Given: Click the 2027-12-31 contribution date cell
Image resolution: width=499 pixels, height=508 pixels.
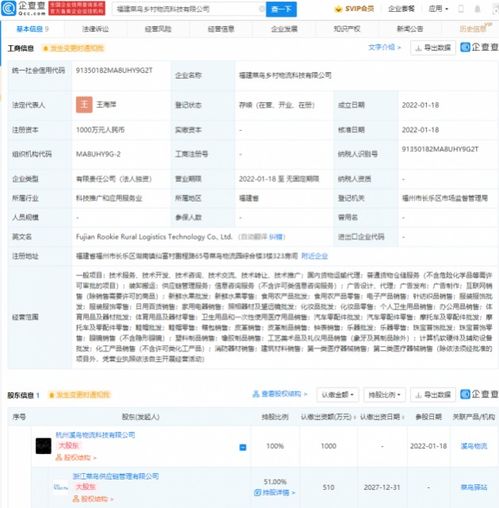Looking at the screenshot, I should click(382, 487).
